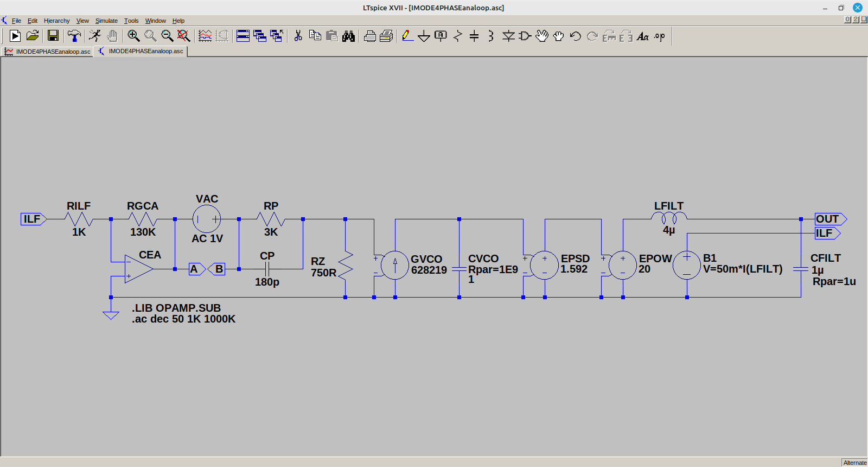
Task: Click the Mirror toolbar icon
Action: pyautogui.click(x=626, y=36)
